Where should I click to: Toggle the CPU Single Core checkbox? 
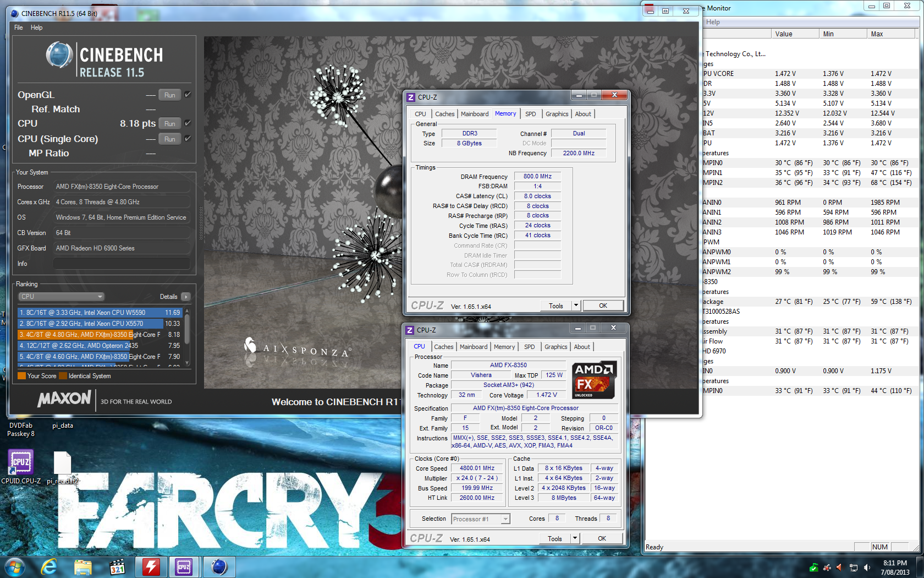point(188,139)
